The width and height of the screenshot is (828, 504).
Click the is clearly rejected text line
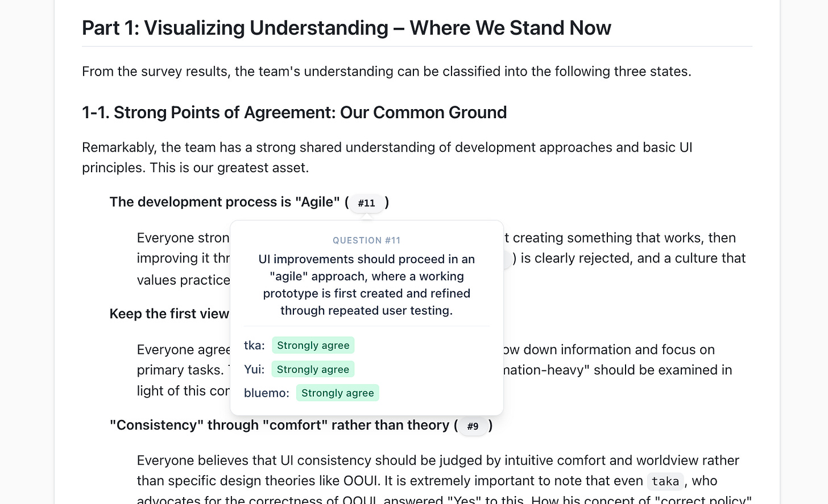coord(629,259)
